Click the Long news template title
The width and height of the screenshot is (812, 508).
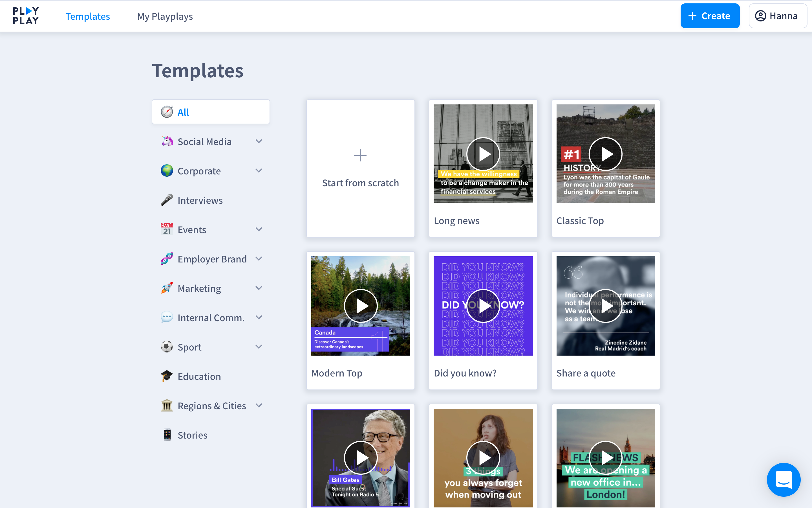[457, 221]
